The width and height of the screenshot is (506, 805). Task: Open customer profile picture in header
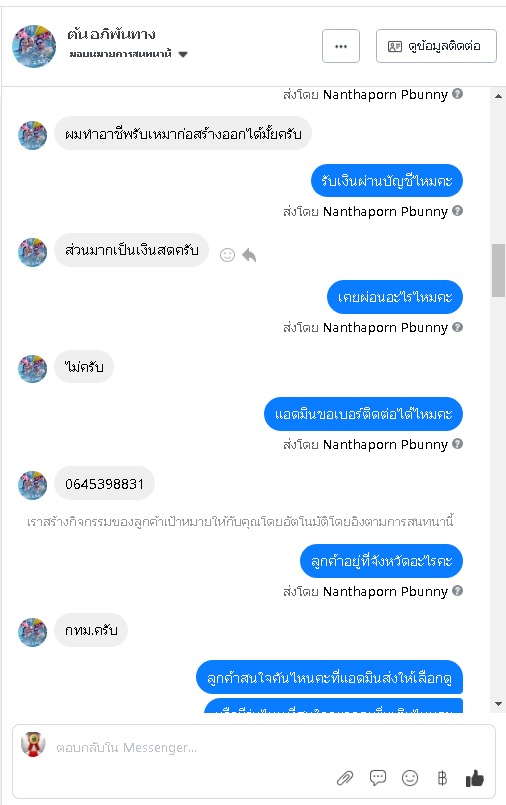pyautogui.click(x=34, y=46)
